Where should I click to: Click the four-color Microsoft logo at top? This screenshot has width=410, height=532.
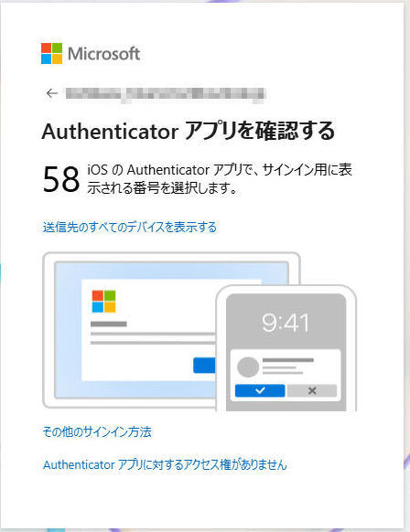tap(51, 53)
